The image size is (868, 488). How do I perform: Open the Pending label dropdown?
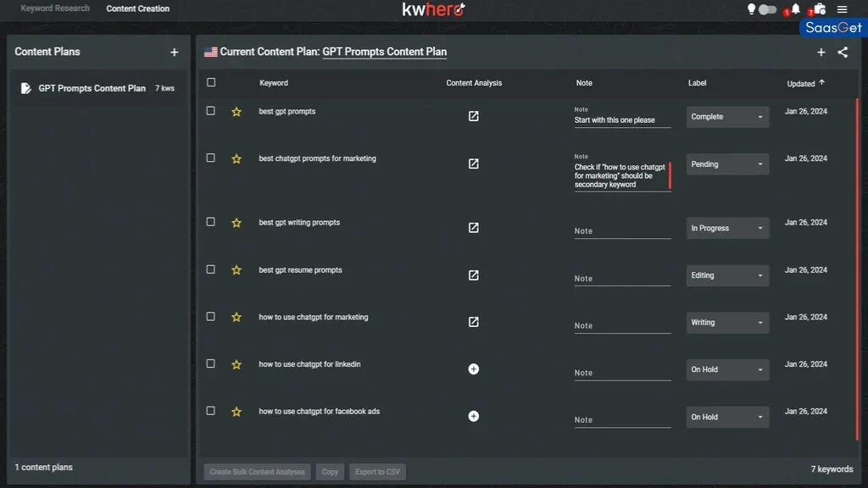[x=727, y=164]
